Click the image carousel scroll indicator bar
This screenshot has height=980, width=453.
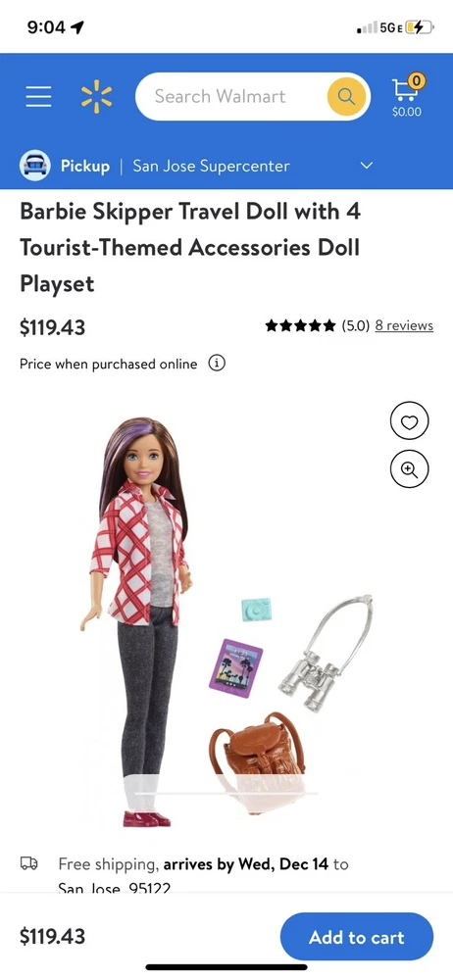(226, 793)
